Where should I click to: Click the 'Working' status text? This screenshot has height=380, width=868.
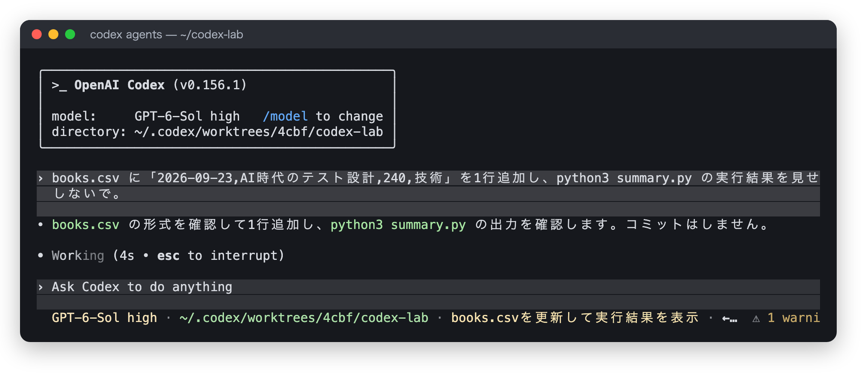78,256
